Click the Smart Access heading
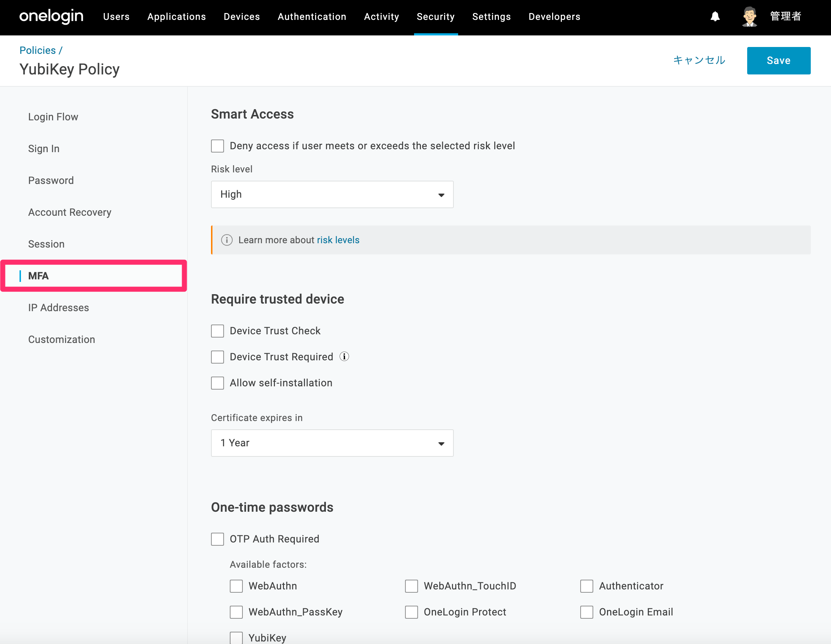Image resolution: width=831 pixels, height=644 pixels. 252,114
